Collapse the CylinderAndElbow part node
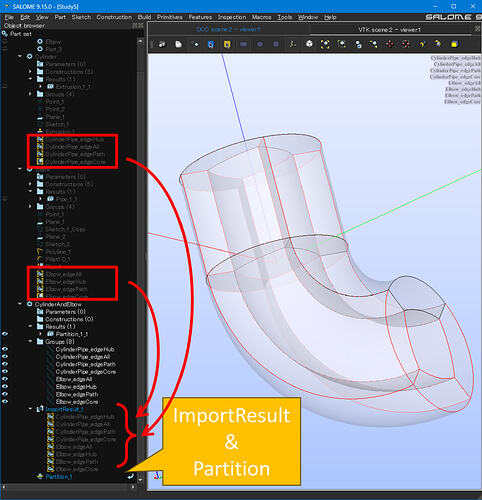Screen dimensions: 482x500 (20, 304)
